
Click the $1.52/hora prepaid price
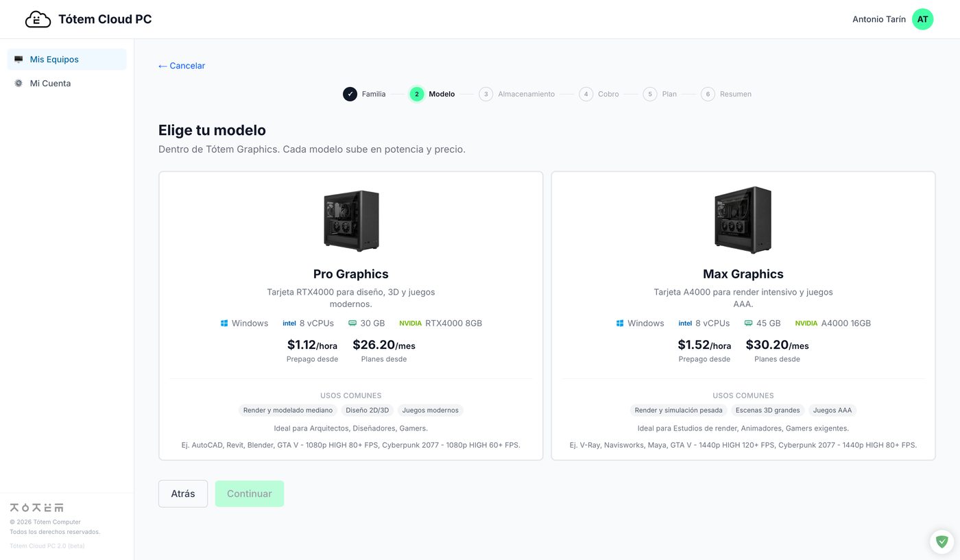(x=704, y=345)
